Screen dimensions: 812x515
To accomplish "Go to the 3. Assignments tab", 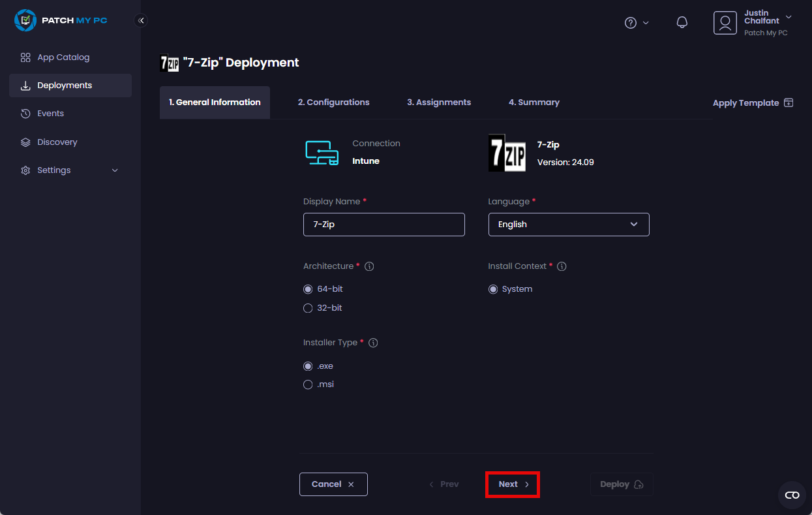I will tap(439, 102).
